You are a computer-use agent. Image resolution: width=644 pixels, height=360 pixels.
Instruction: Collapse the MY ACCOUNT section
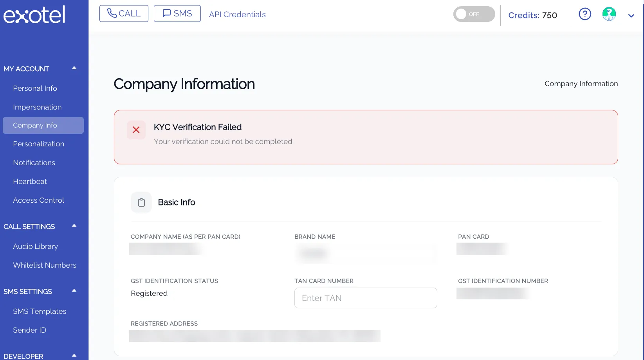[x=74, y=68]
